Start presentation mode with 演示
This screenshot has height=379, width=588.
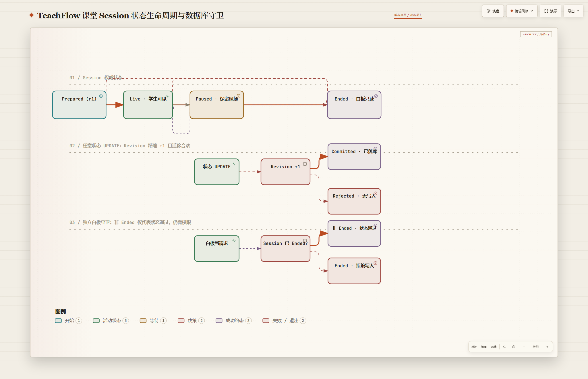coord(550,11)
